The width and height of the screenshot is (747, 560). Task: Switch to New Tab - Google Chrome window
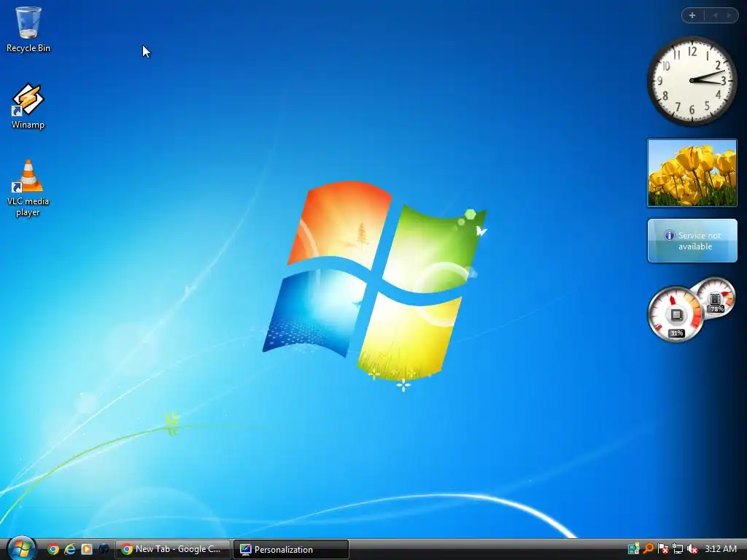click(x=173, y=549)
